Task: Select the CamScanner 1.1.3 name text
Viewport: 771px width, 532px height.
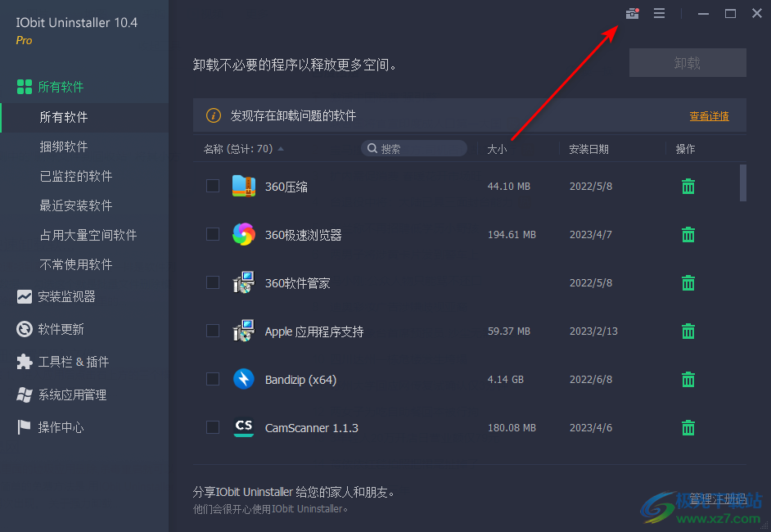Action: (x=311, y=428)
